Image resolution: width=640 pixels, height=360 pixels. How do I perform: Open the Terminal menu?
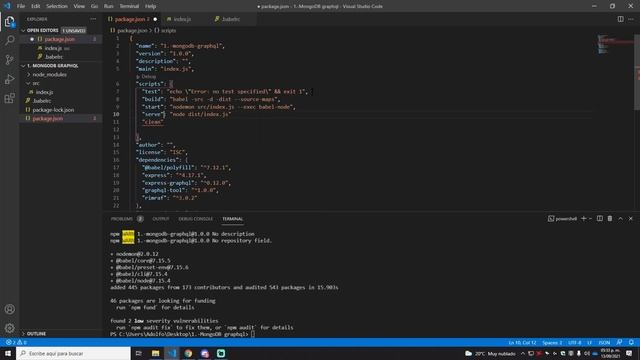(x=129, y=6)
